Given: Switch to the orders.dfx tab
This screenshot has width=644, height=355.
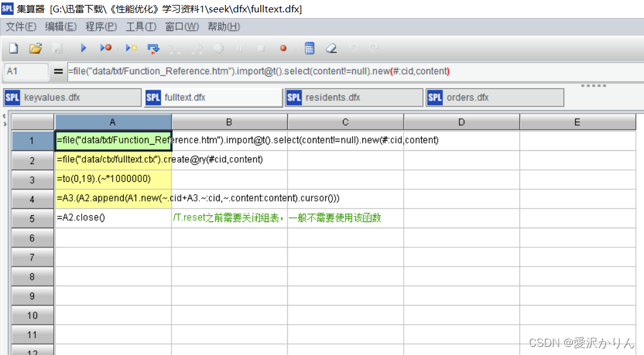Looking at the screenshot, I should pyautogui.click(x=495, y=98).
